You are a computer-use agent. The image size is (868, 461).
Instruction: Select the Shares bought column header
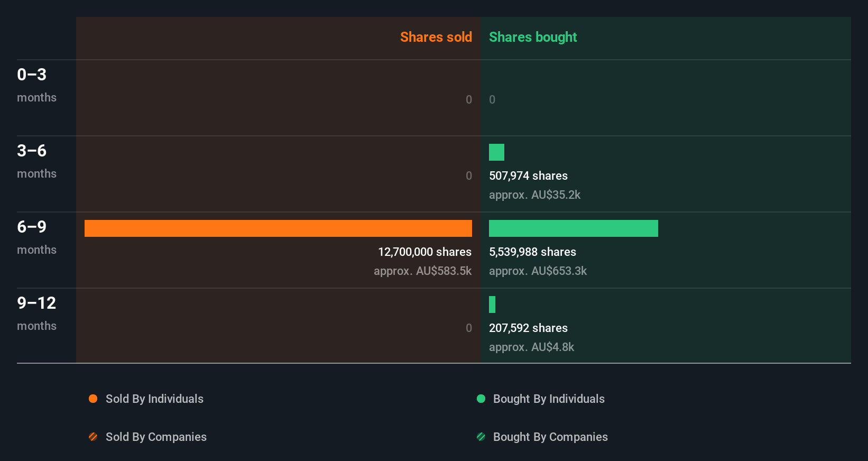533,37
